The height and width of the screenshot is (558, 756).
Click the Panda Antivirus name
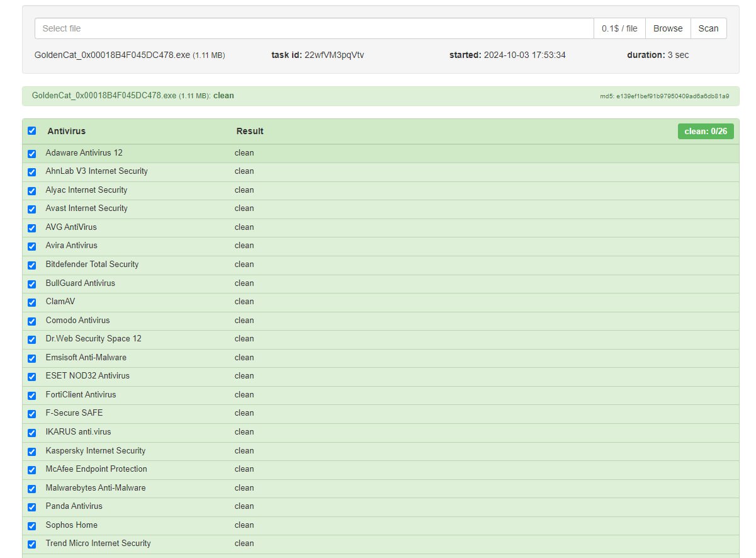pos(74,506)
